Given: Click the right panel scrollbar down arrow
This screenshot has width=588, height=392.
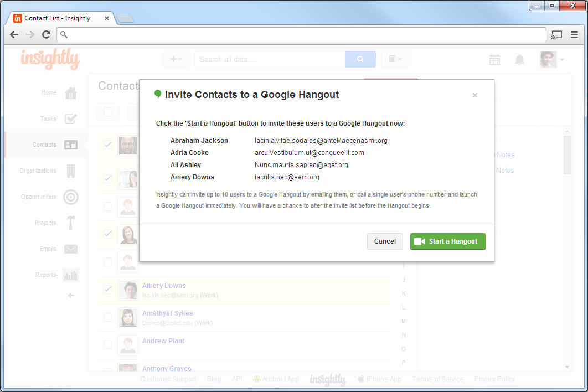Looking at the screenshot, I should click(x=567, y=367).
